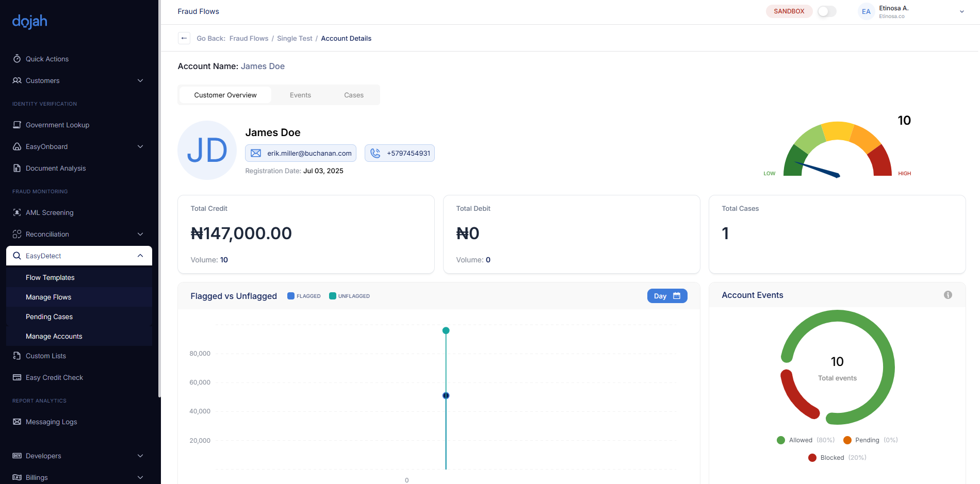The height and width of the screenshot is (484, 980).
Task: Click the Day date filter button
Action: [x=667, y=296]
